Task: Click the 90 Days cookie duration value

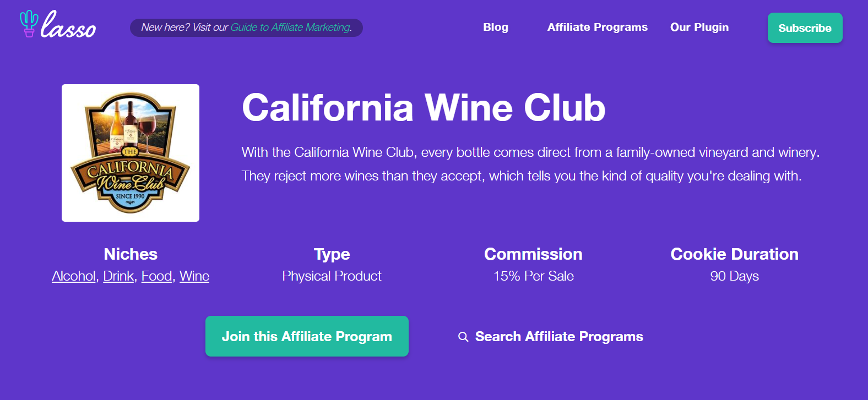Action: (734, 276)
